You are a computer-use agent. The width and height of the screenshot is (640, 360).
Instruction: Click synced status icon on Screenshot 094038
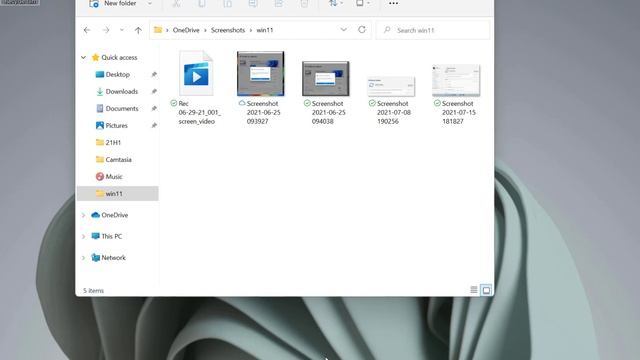coord(307,103)
